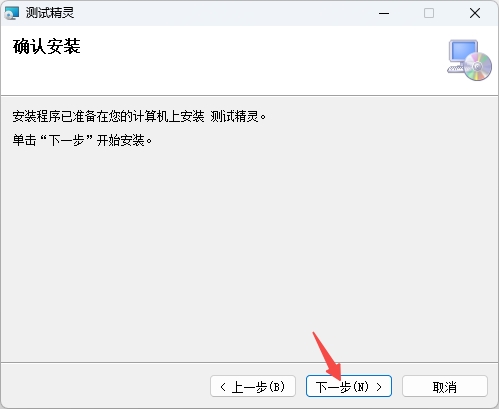
Task: Click the 下一步(N) button to start installing
Action: tap(349, 386)
